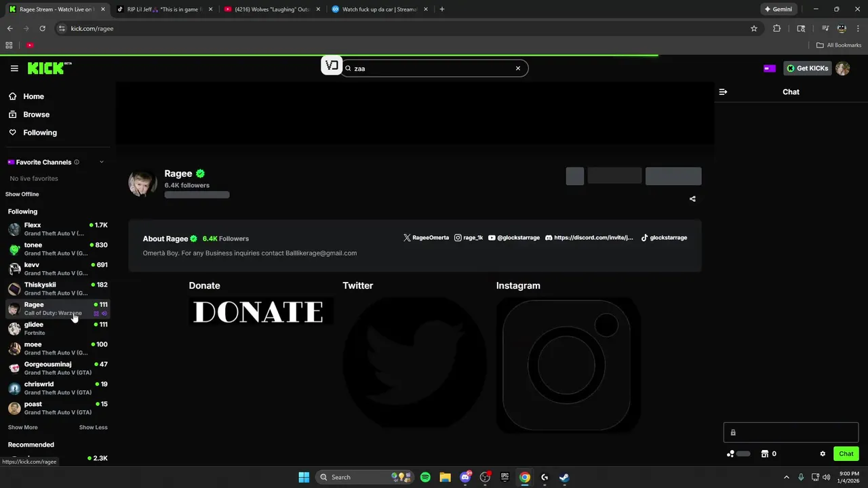Click the channel points bubbles icon
Image resolution: width=868 pixels, height=488 pixels.
[730, 454]
